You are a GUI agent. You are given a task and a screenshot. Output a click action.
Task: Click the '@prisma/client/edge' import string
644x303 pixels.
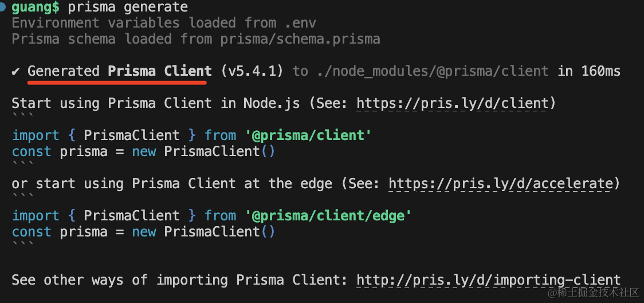328,216
